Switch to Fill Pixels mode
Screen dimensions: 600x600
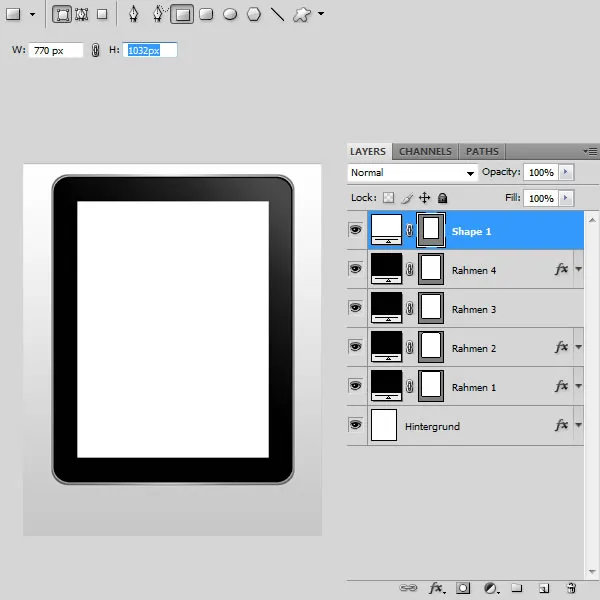[102, 15]
